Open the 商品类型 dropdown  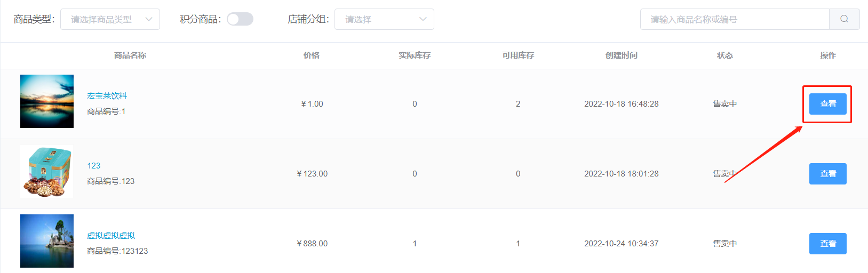[110, 19]
